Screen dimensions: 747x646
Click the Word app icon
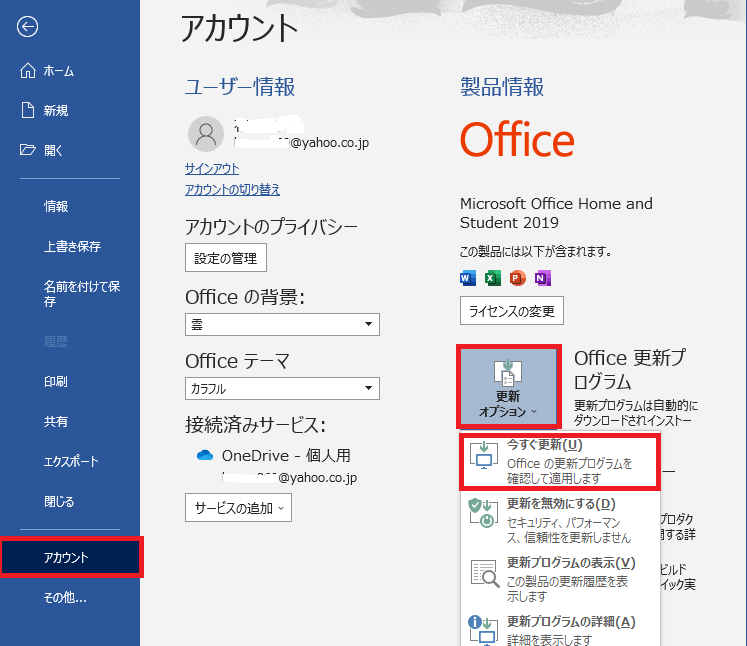(x=468, y=278)
